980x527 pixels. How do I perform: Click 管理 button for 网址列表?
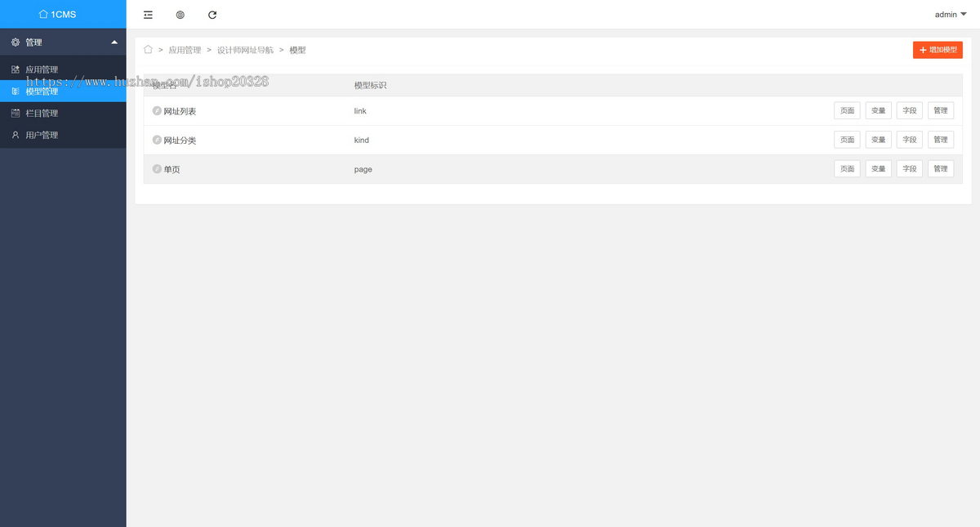tap(941, 110)
